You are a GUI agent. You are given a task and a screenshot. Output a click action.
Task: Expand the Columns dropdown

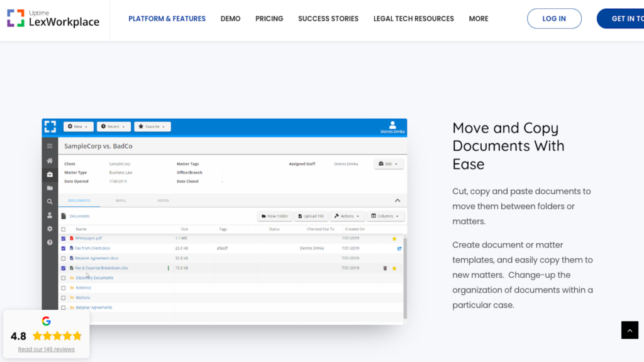386,216
